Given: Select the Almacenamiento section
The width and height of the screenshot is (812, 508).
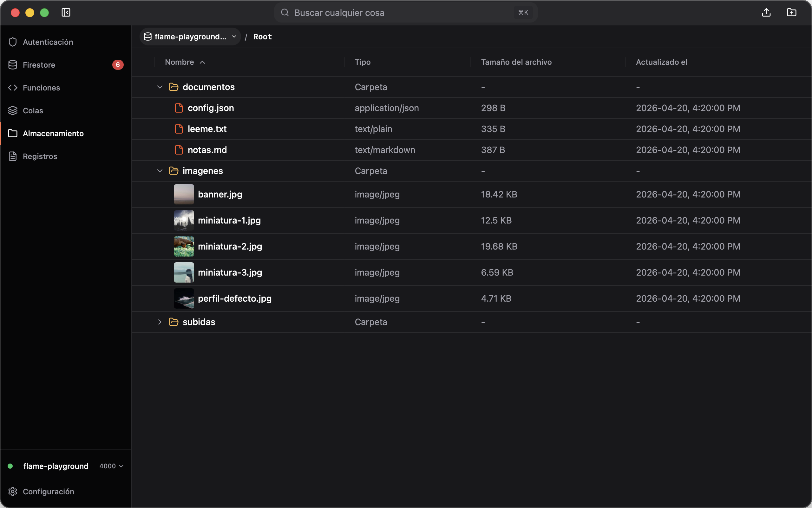Looking at the screenshot, I should (x=66, y=133).
